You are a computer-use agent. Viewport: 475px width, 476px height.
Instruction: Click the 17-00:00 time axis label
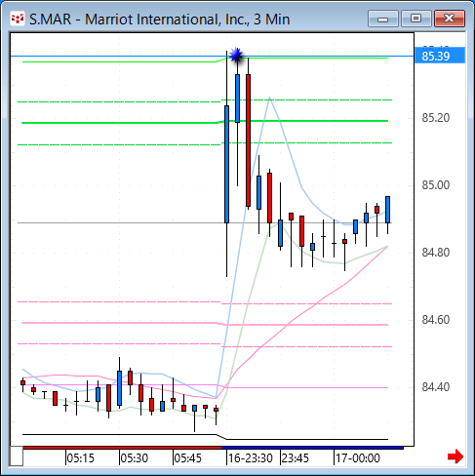[358, 458]
